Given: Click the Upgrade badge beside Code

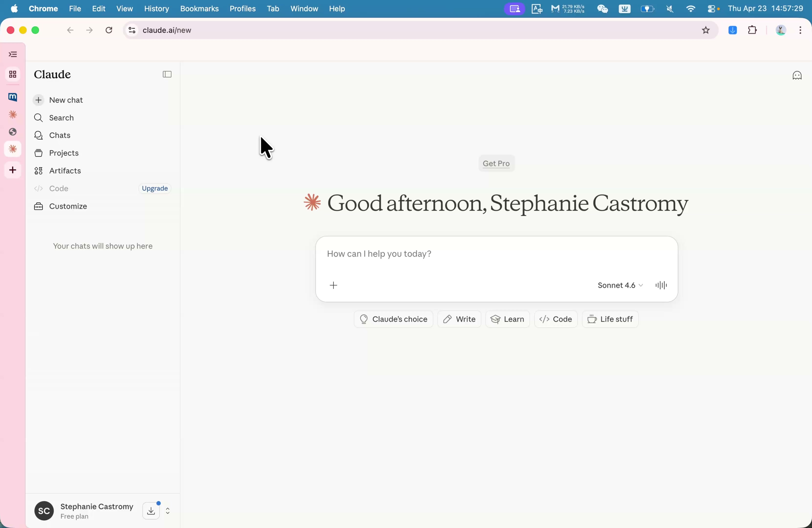Looking at the screenshot, I should (155, 189).
